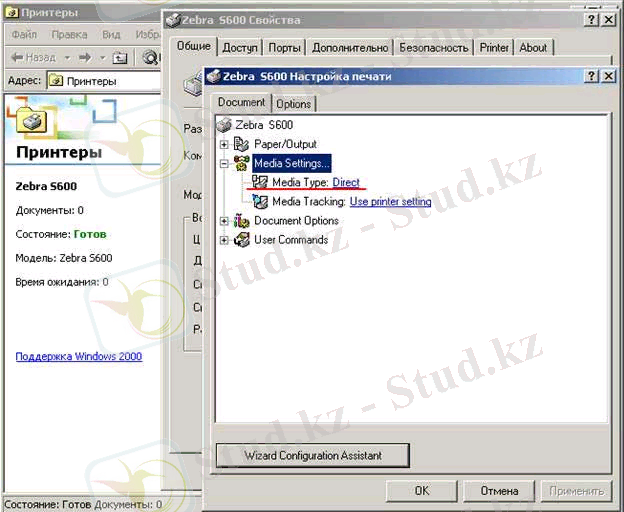624x512 pixels.
Task: Expand the Paper/Output node
Action: (x=224, y=144)
